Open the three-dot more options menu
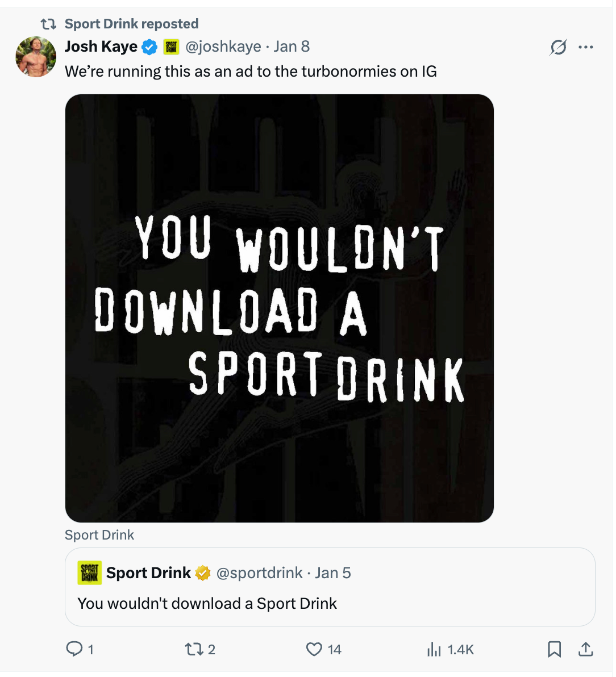The width and height of the screenshot is (616, 677). pos(585,47)
